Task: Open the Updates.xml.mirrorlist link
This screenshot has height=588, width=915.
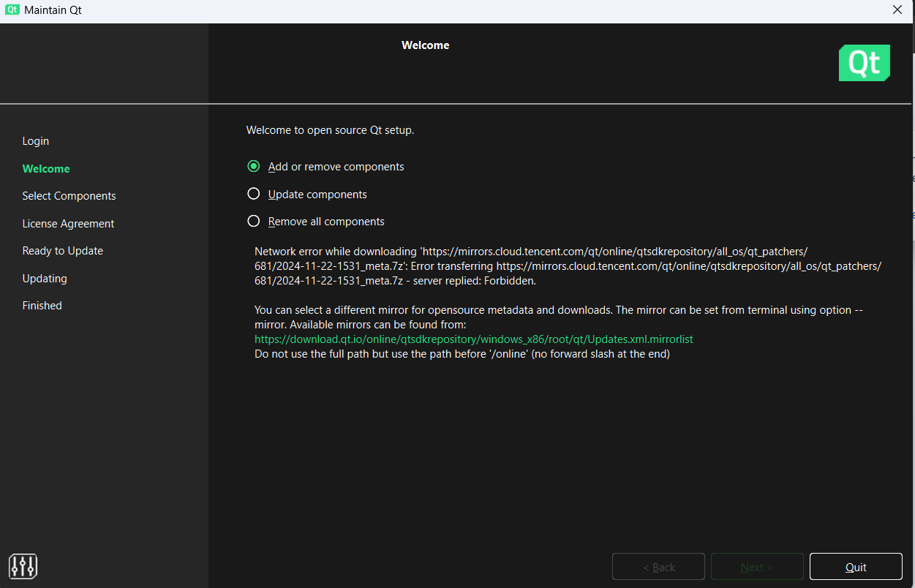Action: coord(473,339)
